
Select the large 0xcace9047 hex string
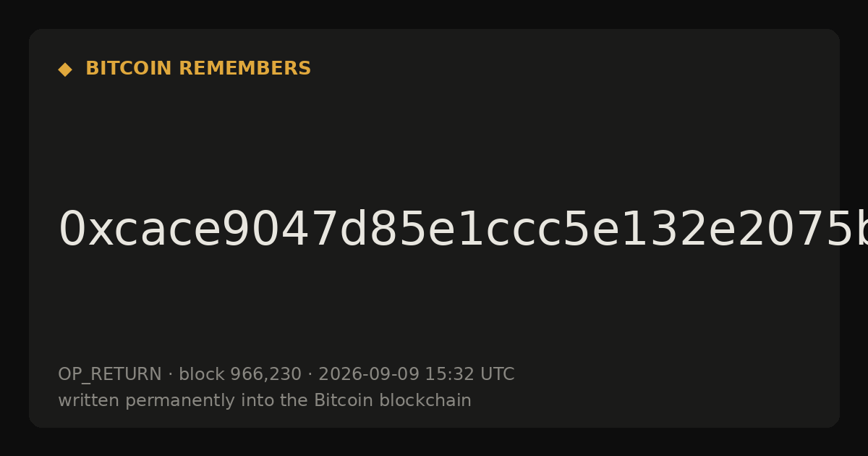click(x=463, y=229)
